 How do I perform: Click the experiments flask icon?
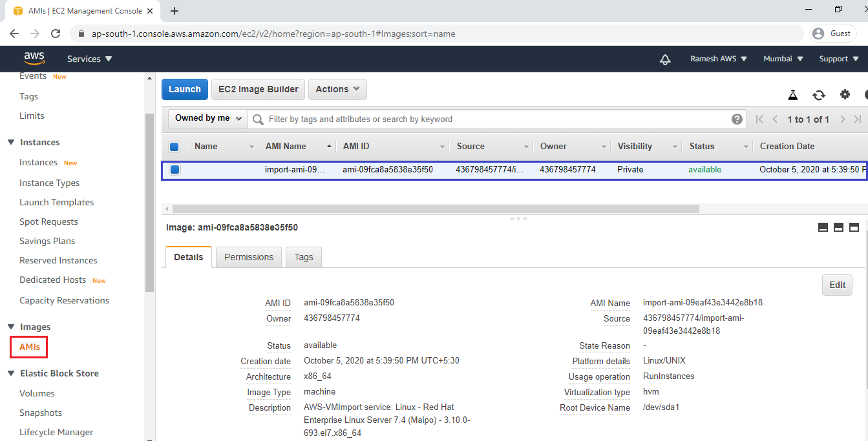[x=793, y=95]
